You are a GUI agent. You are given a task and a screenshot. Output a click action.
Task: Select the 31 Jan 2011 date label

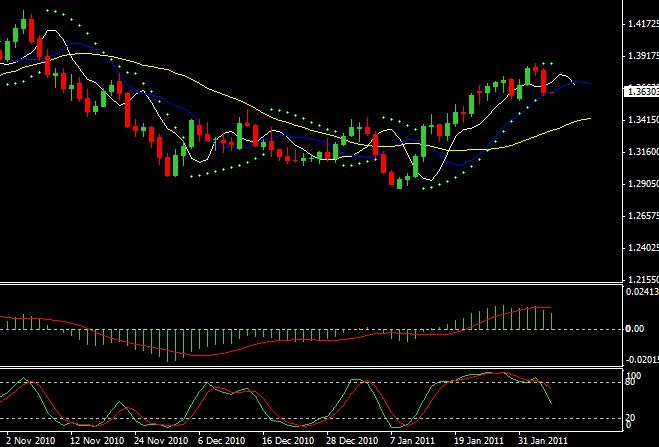point(545,441)
